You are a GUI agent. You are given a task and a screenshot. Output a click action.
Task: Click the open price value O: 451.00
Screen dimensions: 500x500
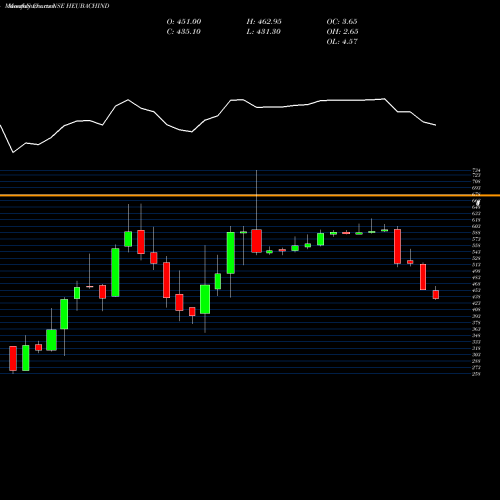[x=184, y=22]
